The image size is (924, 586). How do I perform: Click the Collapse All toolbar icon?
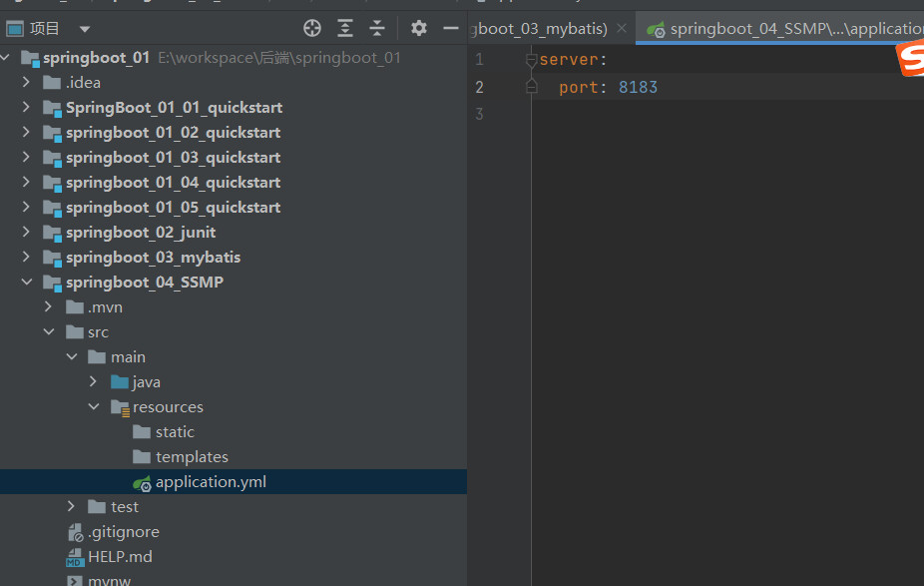pyautogui.click(x=377, y=28)
